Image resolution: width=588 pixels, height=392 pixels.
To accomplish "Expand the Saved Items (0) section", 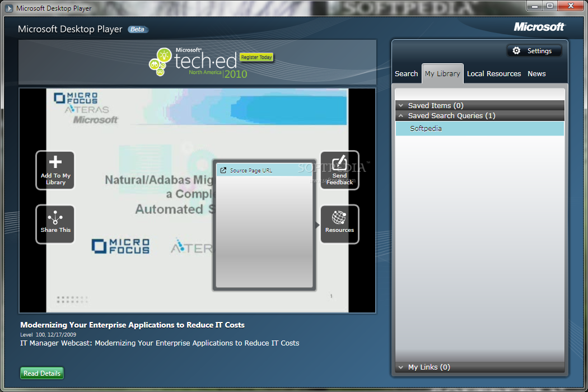I will tap(480, 105).
